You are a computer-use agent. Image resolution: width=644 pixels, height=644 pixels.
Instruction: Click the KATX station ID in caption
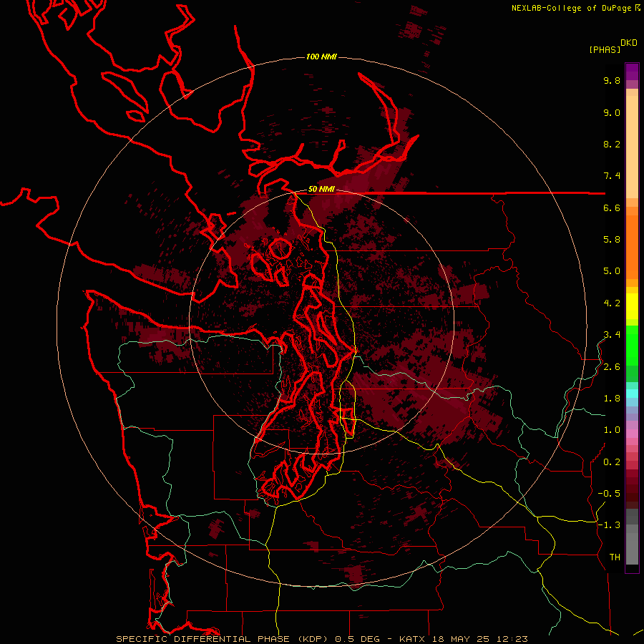pos(413,639)
